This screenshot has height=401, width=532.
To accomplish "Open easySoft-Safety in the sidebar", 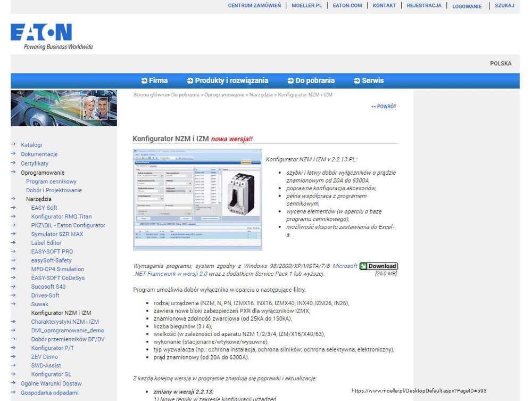I will 52,260.
